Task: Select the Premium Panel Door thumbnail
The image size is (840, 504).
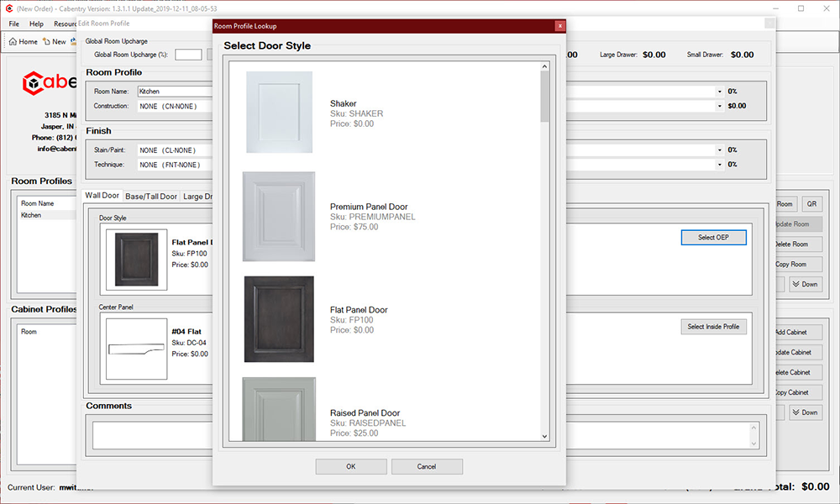Action: pos(279,217)
